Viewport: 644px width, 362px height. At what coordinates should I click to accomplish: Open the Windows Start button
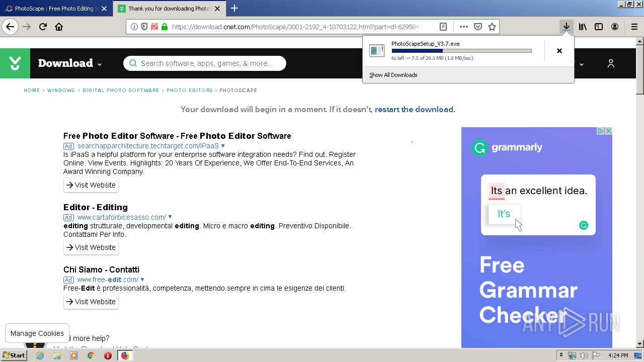point(14,355)
